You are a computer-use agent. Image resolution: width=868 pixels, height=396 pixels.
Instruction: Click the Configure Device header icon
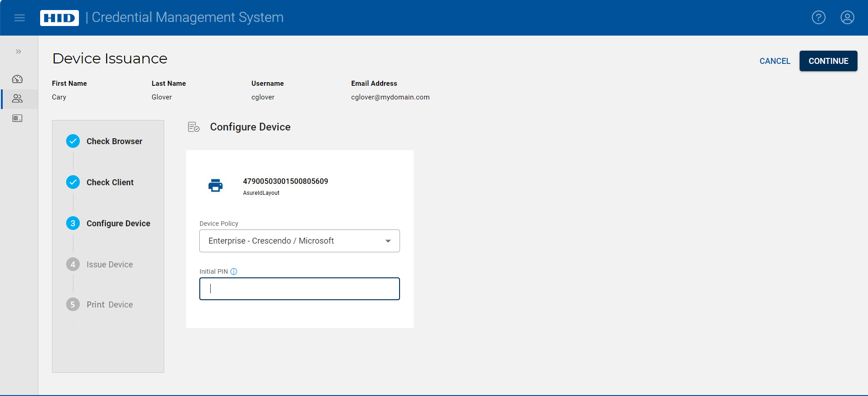[x=194, y=127]
